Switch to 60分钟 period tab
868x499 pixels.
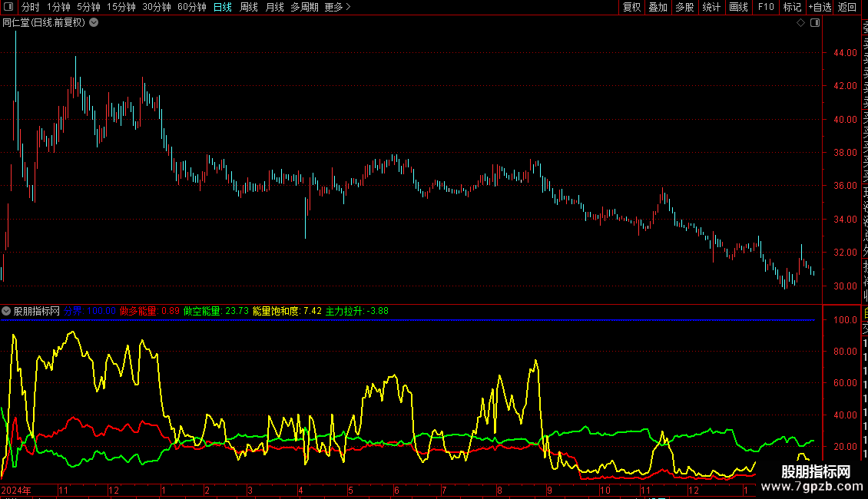(191, 8)
